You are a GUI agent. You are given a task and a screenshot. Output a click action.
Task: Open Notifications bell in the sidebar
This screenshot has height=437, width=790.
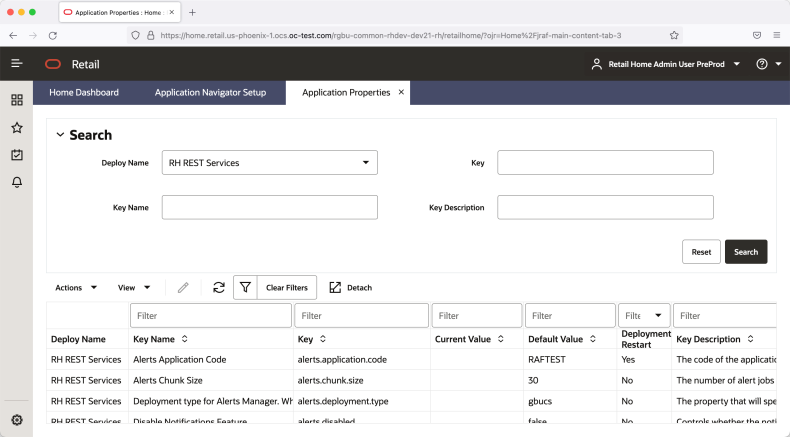(17, 182)
